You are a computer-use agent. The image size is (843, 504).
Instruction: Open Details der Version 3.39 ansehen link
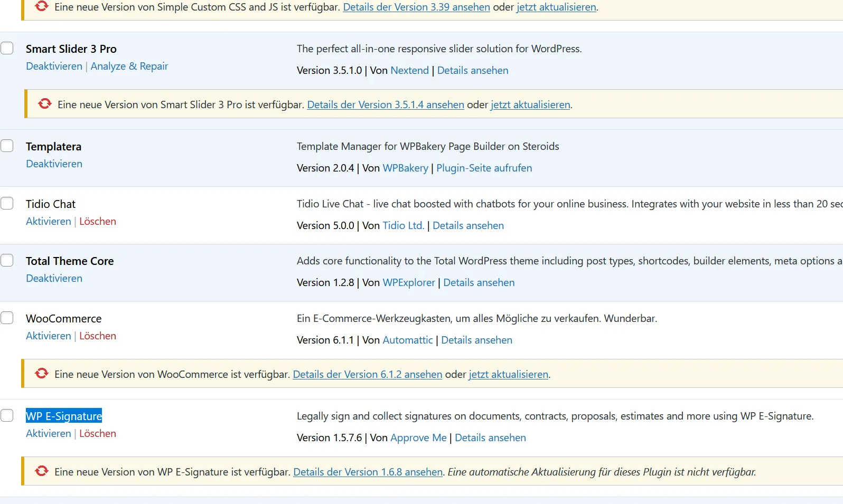tap(417, 7)
